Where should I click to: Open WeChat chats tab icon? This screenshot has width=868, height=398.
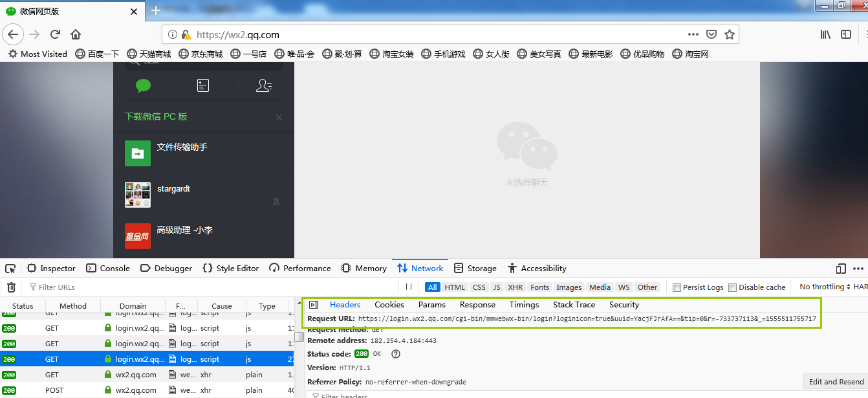coord(143,85)
